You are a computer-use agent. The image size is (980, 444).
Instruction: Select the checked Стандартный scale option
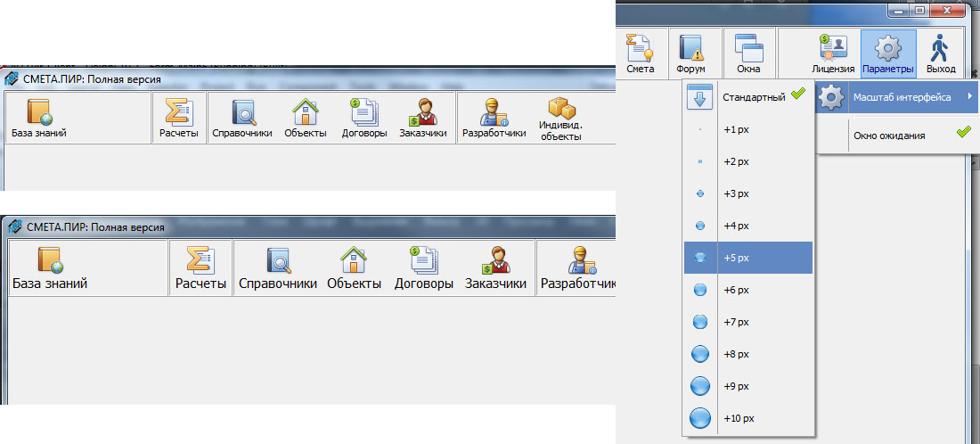point(748,96)
